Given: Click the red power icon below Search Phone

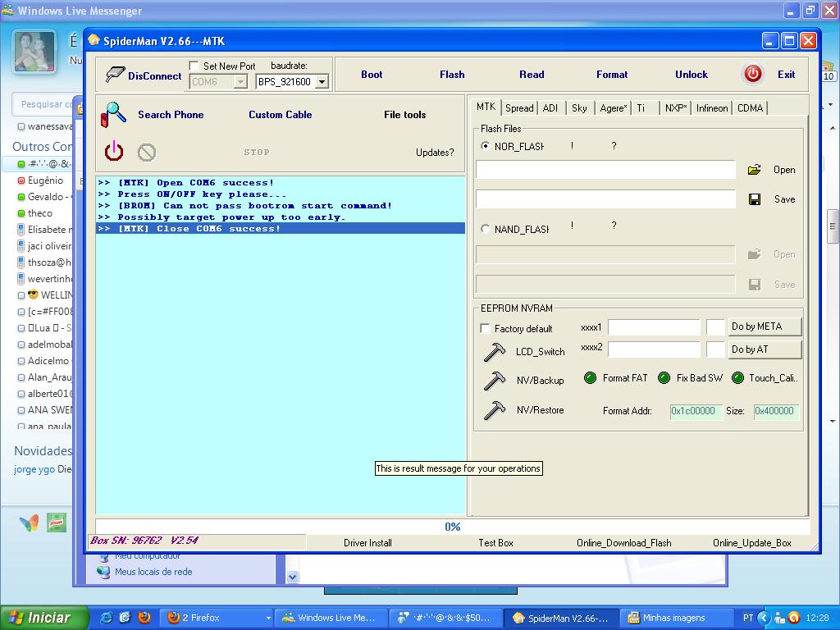Looking at the screenshot, I should (x=113, y=152).
